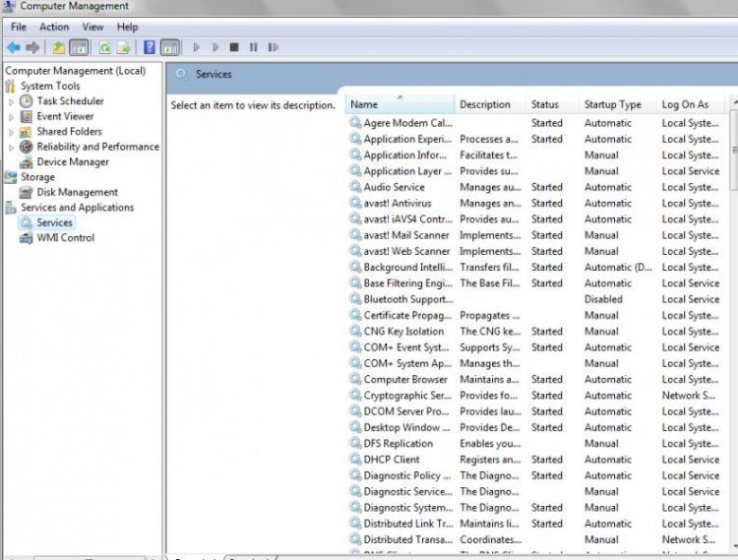Open the File menu
The image size is (738, 560).
19,27
